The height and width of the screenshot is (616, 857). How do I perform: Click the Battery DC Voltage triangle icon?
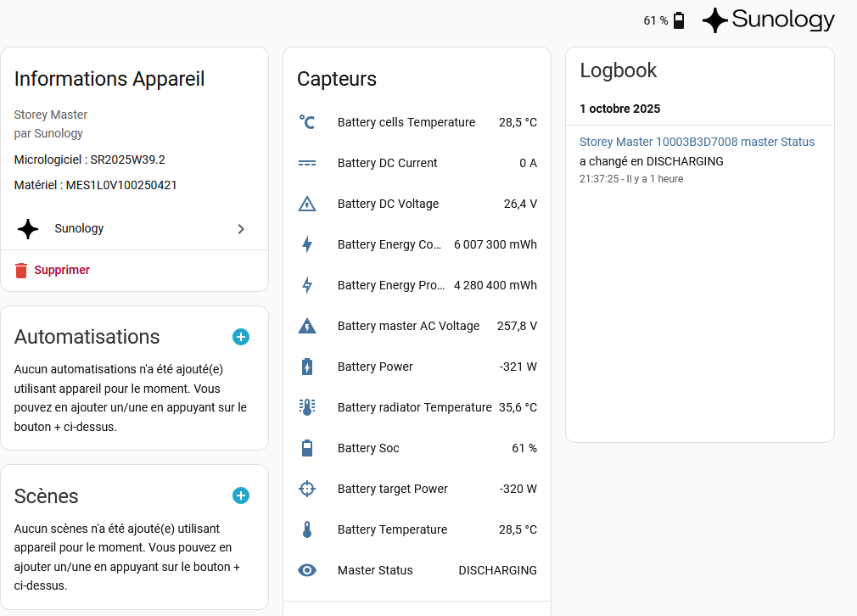pos(307,204)
